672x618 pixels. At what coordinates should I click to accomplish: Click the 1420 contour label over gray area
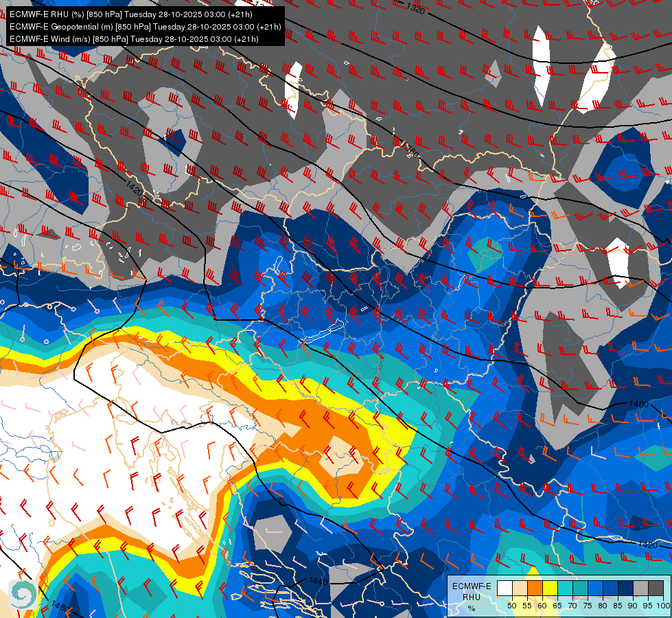point(134,188)
